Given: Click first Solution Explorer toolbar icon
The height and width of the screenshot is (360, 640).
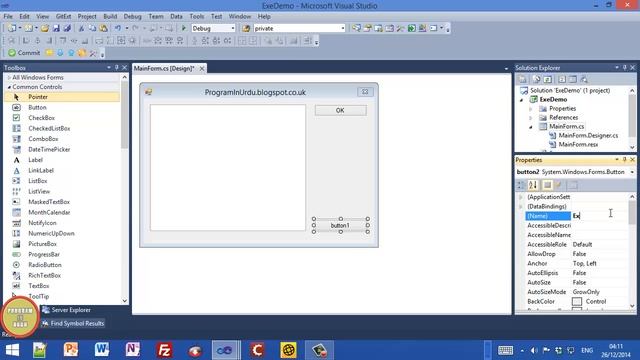Looking at the screenshot, I should click(x=523, y=79).
